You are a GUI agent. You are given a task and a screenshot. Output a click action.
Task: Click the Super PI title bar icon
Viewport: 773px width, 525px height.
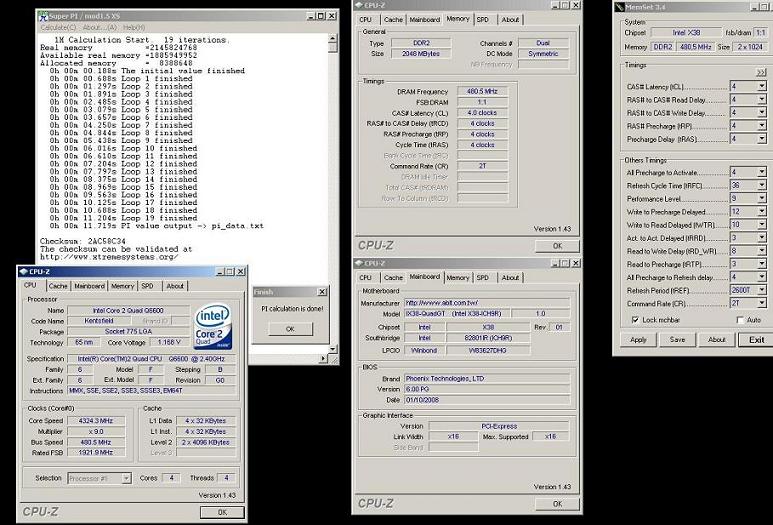tap(42, 17)
